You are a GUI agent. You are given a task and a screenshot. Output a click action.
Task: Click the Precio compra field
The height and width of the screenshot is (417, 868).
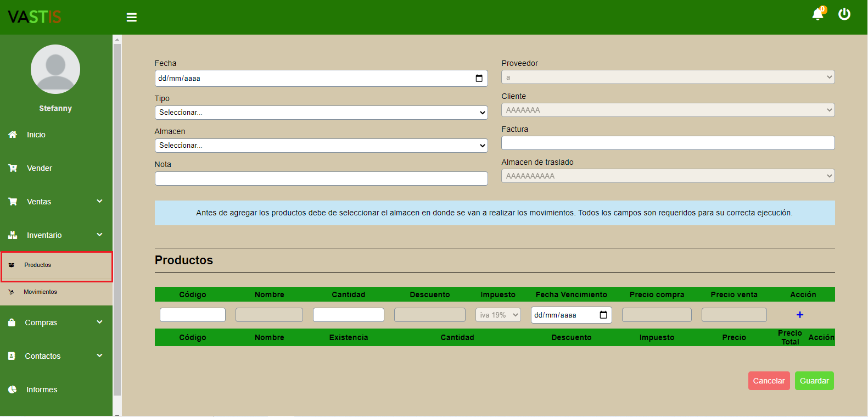point(657,315)
